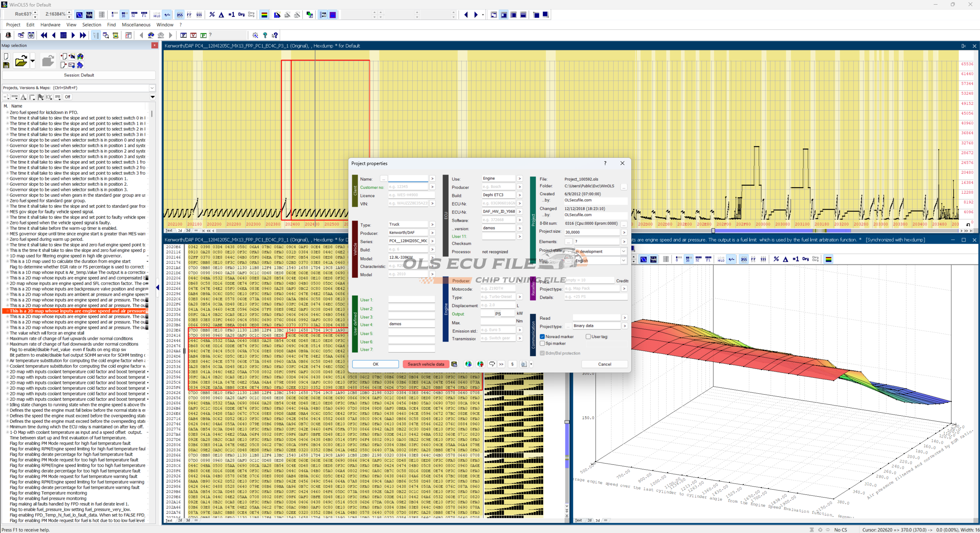Open the Map language dropdown

[x=623, y=261]
